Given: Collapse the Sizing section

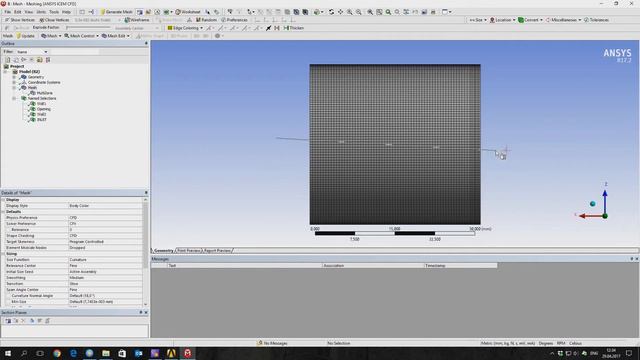Looking at the screenshot, I should (x=3, y=254).
